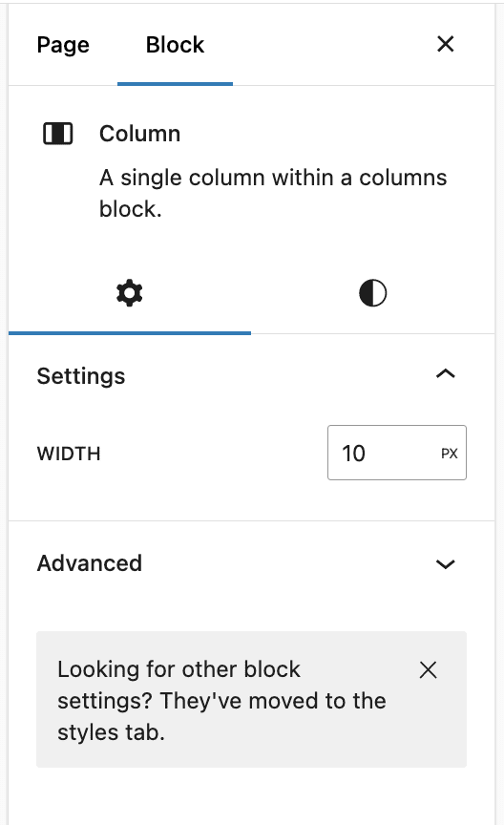Select the Block tab
504x825 pixels.
[x=175, y=45]
